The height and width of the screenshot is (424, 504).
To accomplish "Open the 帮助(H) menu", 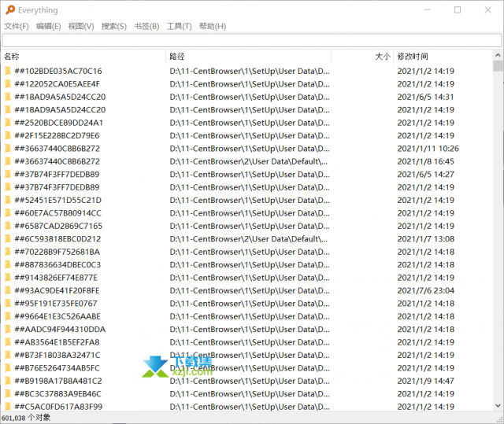I will (213, 26).
